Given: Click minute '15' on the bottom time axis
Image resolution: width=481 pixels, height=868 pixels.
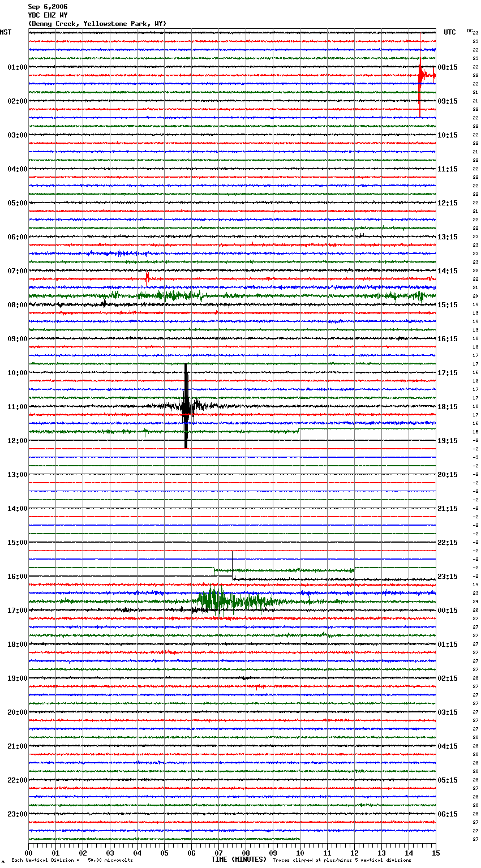Looking at the screenshot, I should (435, 853).
